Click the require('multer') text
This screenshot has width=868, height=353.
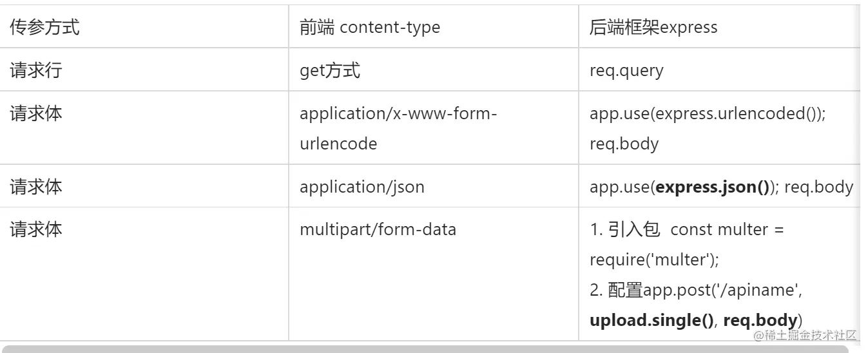pyautogui.click(x=653, y=260)
